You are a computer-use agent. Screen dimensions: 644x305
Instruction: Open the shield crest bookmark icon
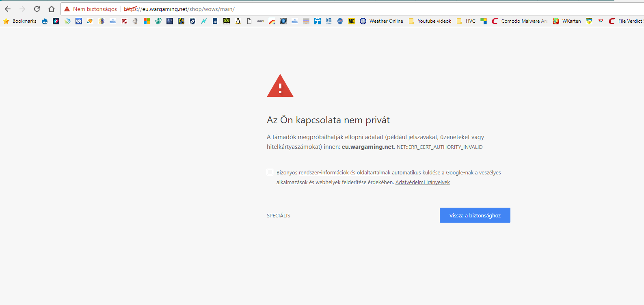pos(589,21)
